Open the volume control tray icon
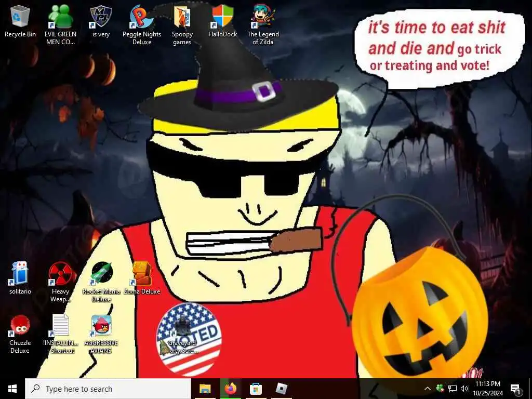 (464, 389)
